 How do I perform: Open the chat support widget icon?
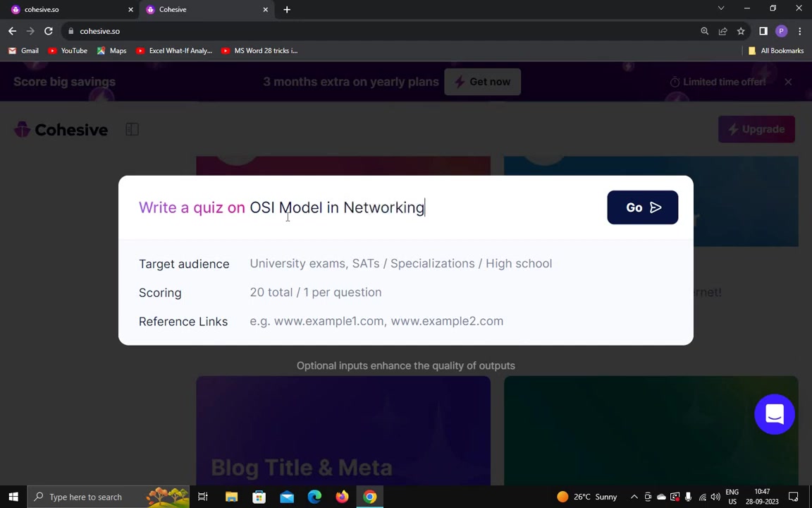pyautogui.click(x=774, y=414)
